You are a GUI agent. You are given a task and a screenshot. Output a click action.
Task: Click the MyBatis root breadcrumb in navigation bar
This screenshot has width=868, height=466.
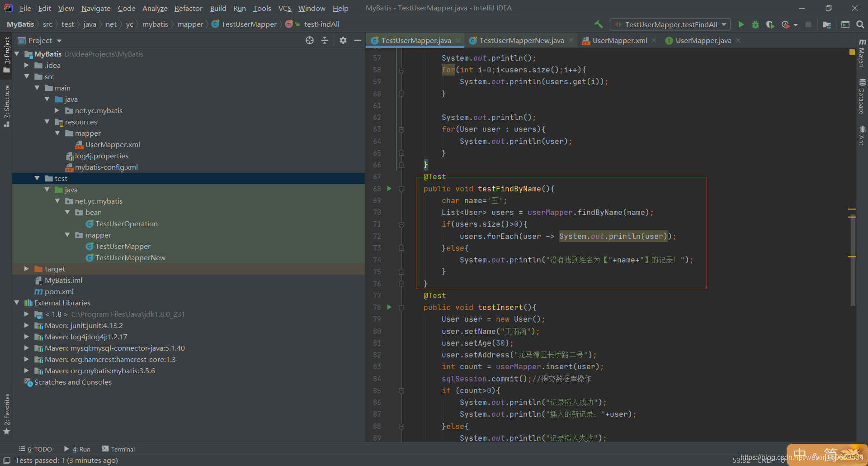20,24
